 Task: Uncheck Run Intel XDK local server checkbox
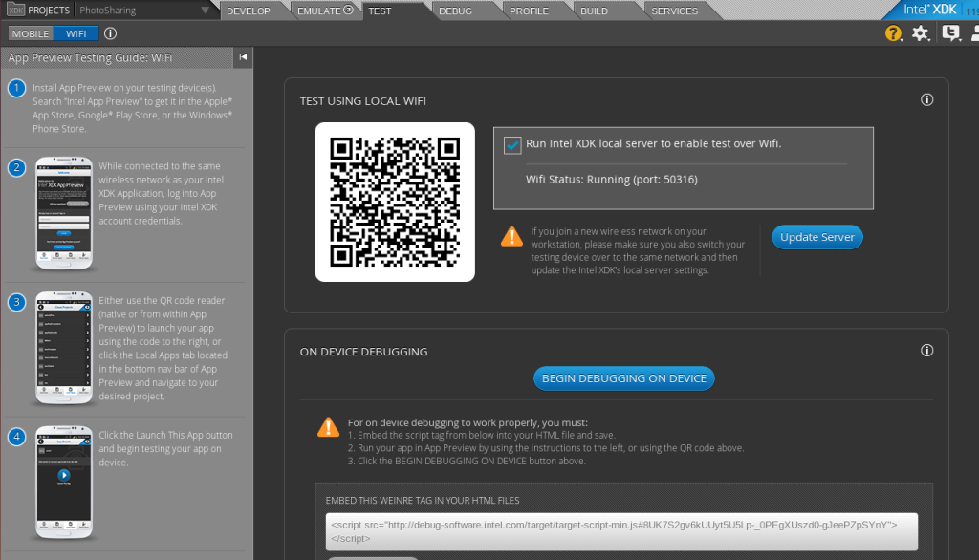[x=512, y=145]
